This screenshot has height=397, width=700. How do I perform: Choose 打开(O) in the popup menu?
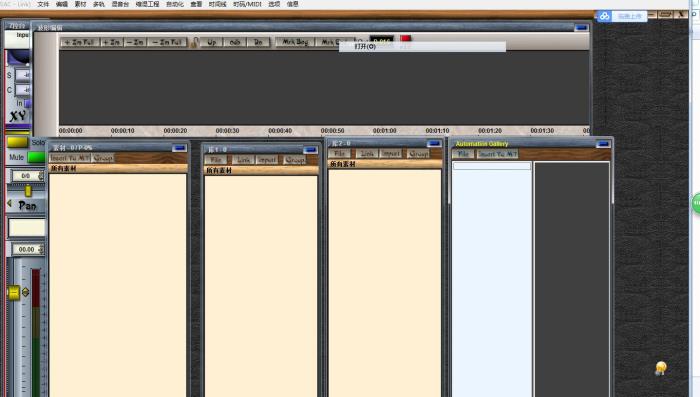pos(422,46)
